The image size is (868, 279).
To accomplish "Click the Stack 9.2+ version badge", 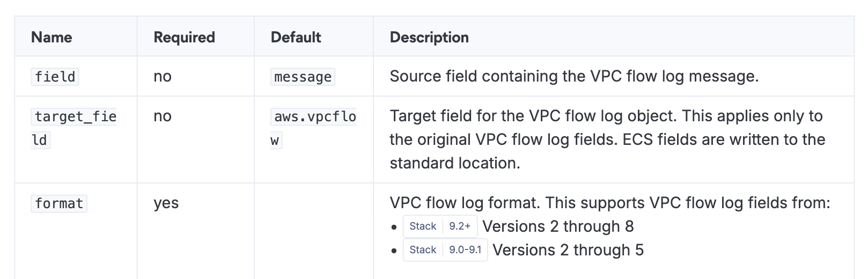I will click(440, 226).
